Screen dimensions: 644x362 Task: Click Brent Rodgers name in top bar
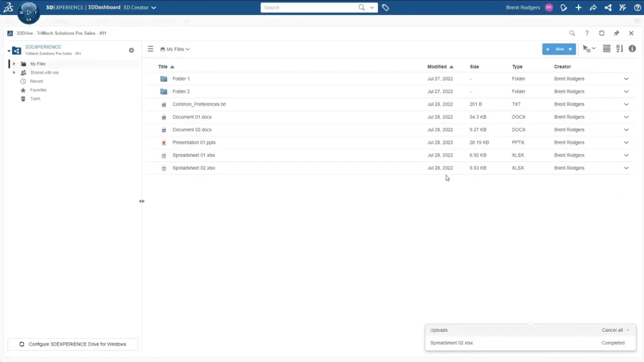(x=523, y=8)
